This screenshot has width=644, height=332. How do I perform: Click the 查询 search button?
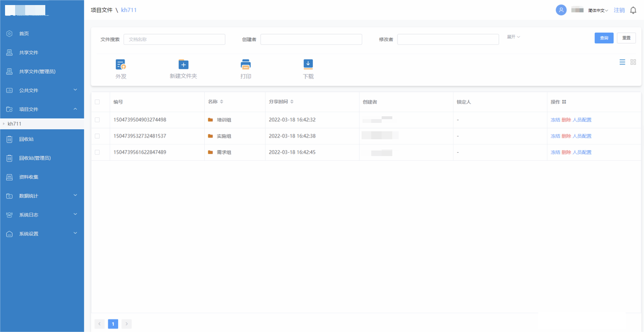click(604, 38)
